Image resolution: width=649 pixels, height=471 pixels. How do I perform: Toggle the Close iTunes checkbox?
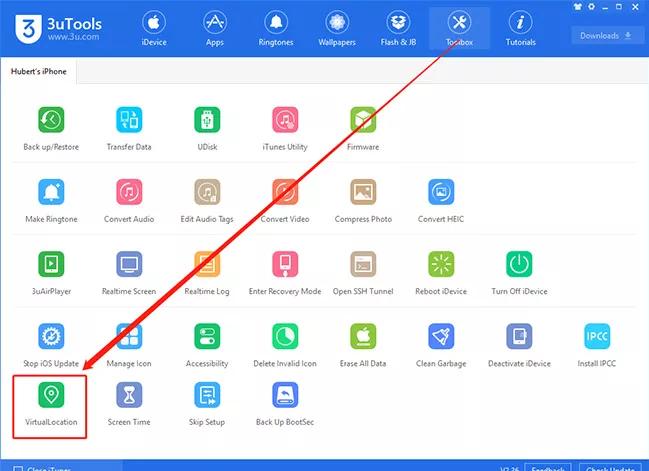click(x=18, y=469)
